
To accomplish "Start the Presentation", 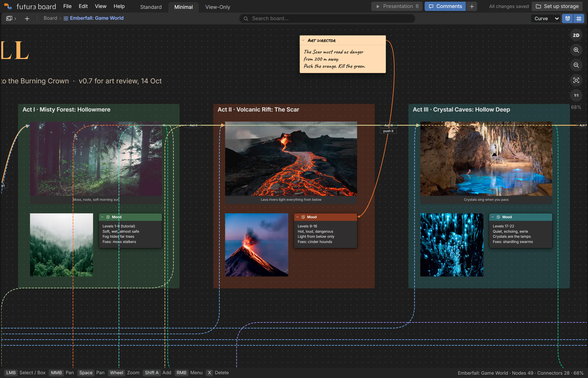I will (x=397, y=6).
